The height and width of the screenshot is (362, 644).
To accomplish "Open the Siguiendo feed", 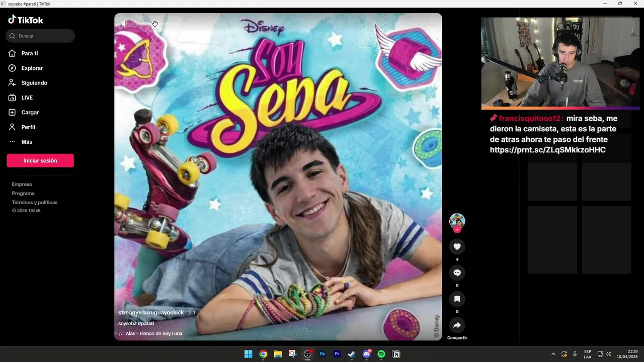I will tap(28, 83).
